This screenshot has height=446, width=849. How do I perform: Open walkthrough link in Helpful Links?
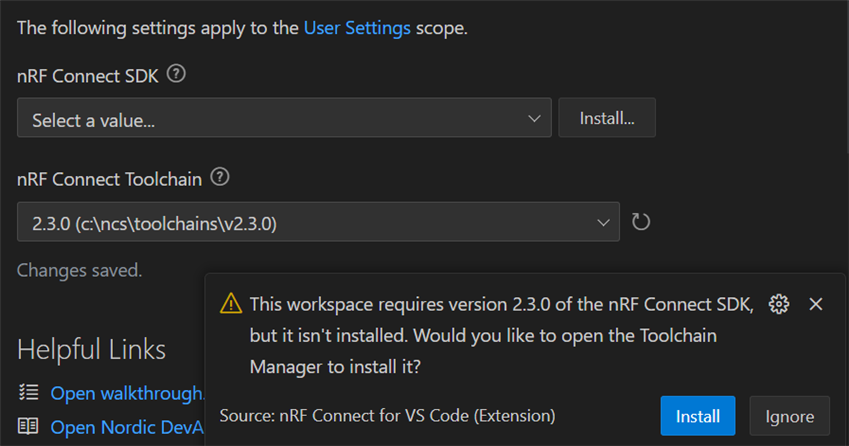[x=127, y=393]
